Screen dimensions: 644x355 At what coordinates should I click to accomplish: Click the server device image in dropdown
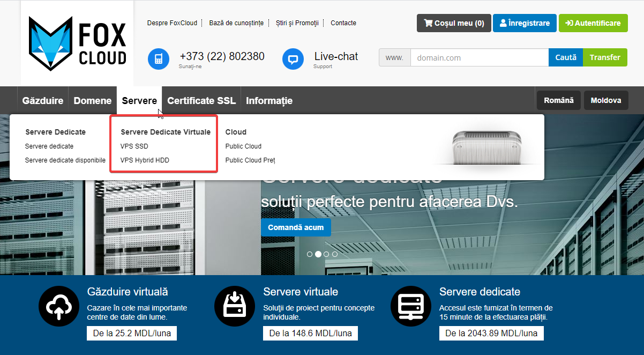486,146
